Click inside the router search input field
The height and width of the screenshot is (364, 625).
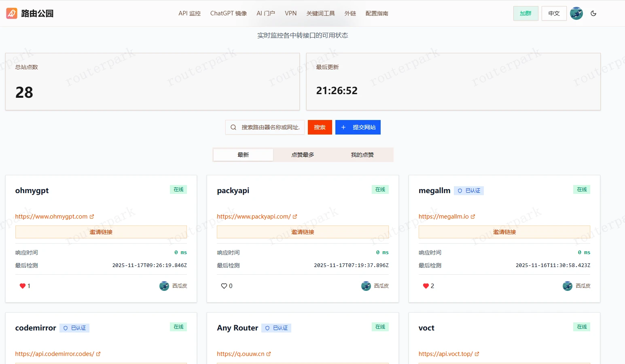(x=267, y=127)
